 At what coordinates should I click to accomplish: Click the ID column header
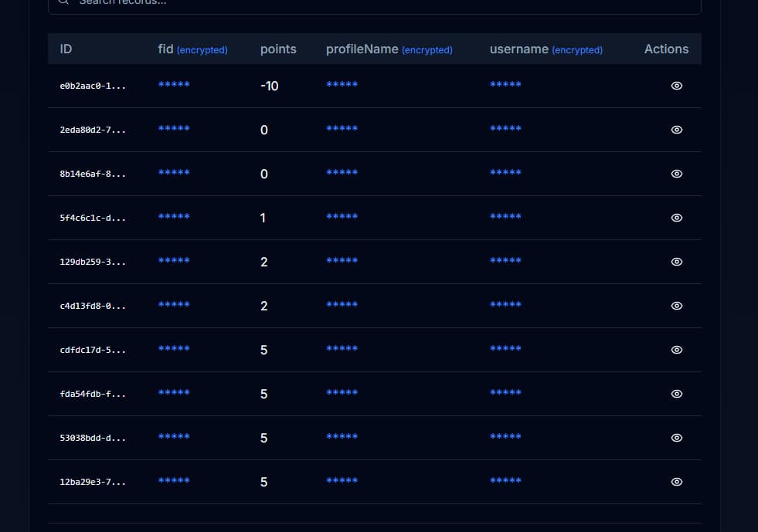pyautogui.click(x=66, y=49)
